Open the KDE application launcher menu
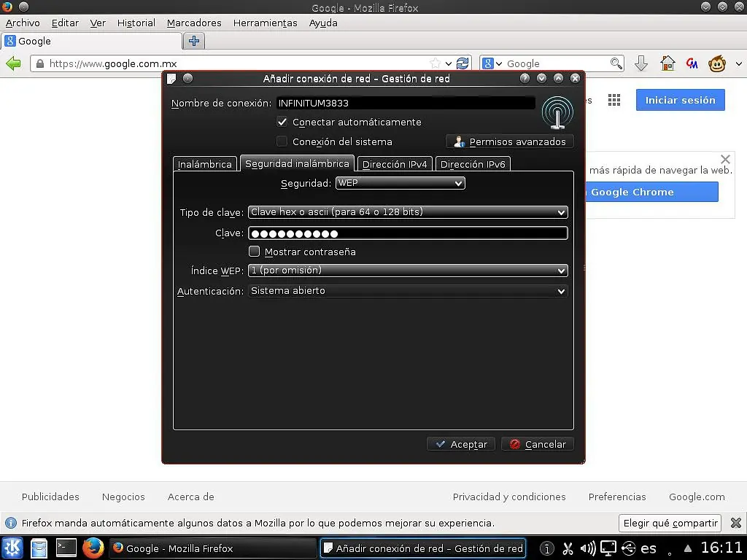747x560 pixels. tap(12, 548)
